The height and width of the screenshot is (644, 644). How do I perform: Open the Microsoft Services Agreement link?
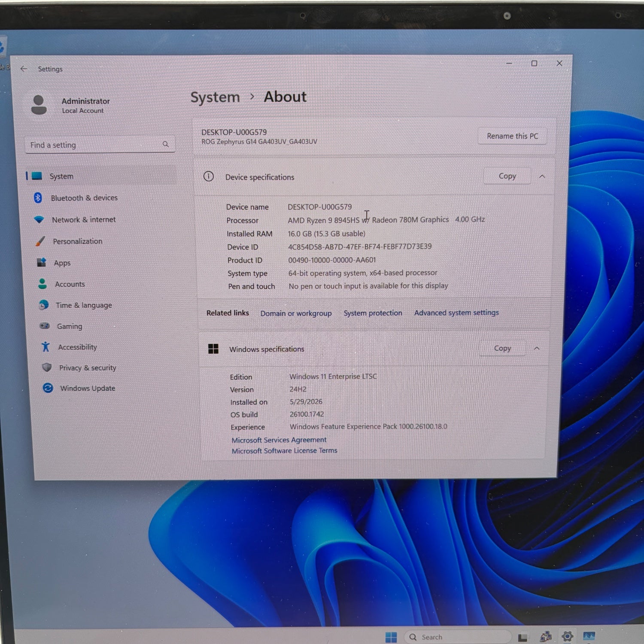click(x=279, y=440)
